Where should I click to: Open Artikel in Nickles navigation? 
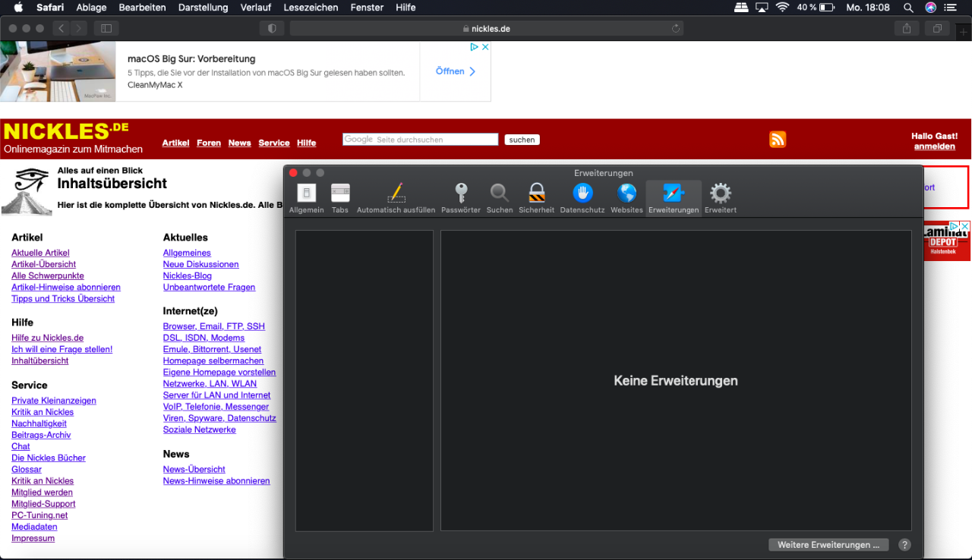click(175, 143)
